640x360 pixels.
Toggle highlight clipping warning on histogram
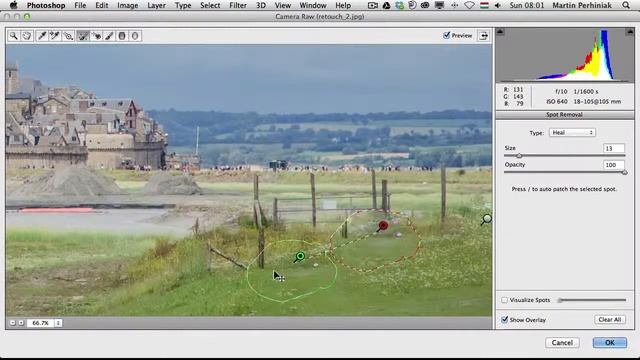pyautogui.click(x=630, y=32)
